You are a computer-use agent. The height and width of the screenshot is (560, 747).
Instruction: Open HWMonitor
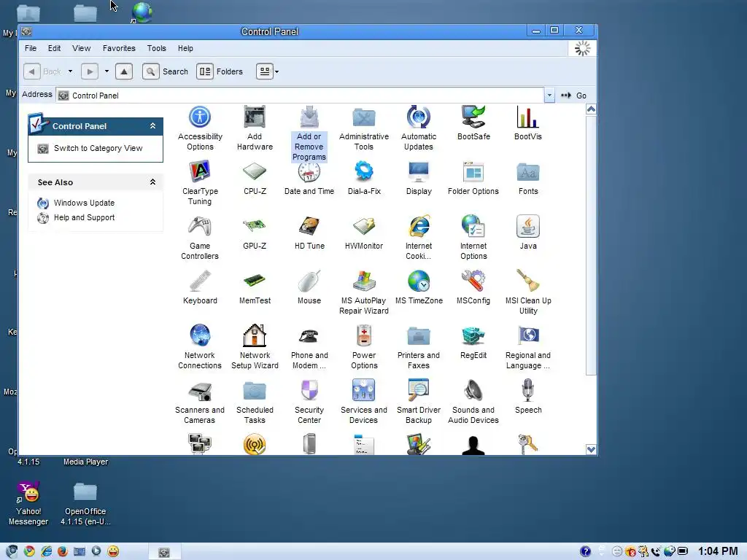(363, 233)
